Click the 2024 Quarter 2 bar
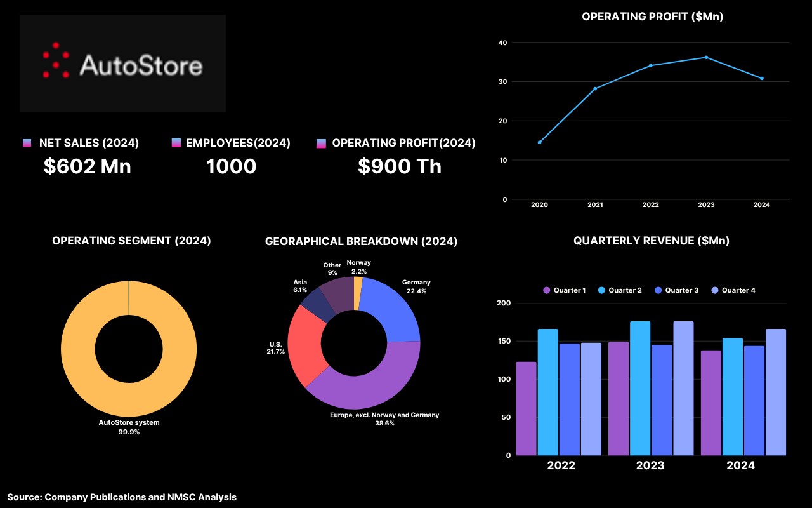The height and width of the screenshot is (508, 812). [x=733, y=397]
